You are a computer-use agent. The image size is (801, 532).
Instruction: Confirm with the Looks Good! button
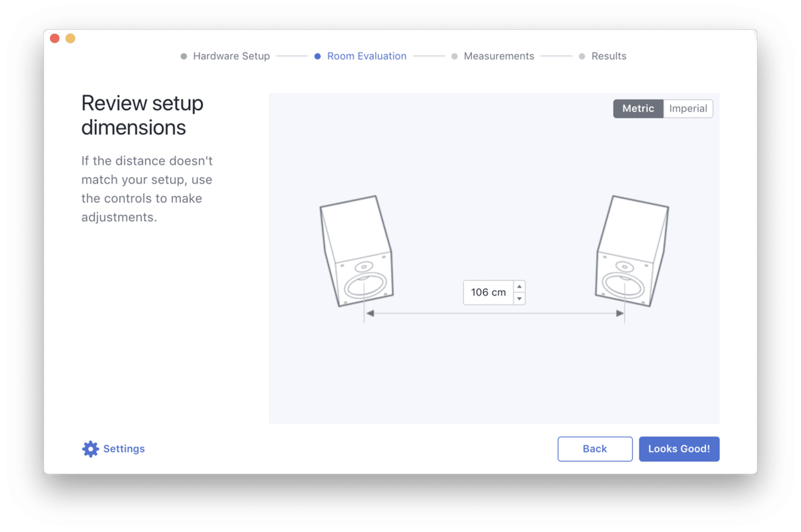(x=679, y=449)
